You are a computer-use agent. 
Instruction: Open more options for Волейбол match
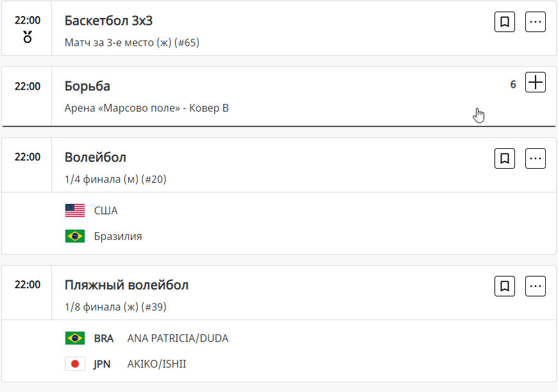536,158
